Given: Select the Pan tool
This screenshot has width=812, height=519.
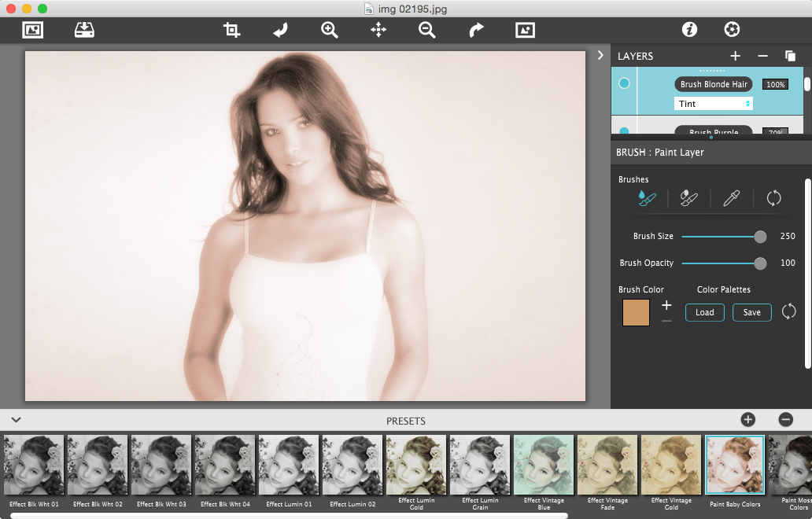Looking at the screenshot, I should point(378,30).
